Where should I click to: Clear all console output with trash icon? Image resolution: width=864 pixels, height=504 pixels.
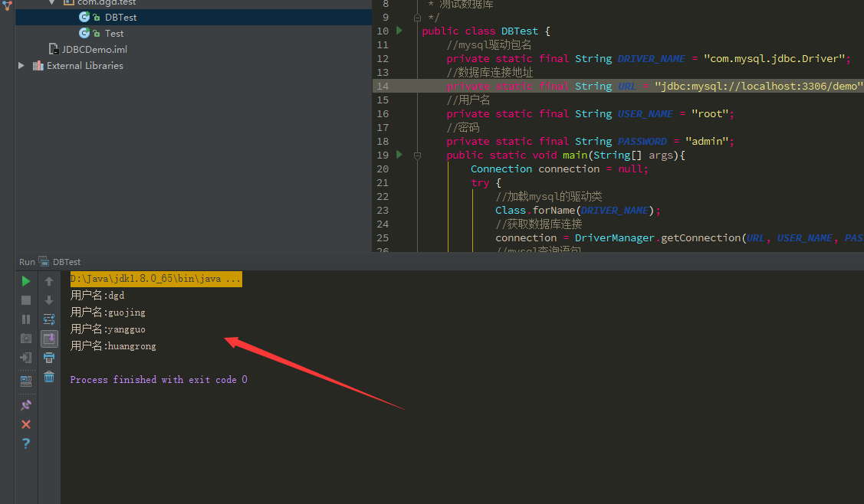click(48, 376)
